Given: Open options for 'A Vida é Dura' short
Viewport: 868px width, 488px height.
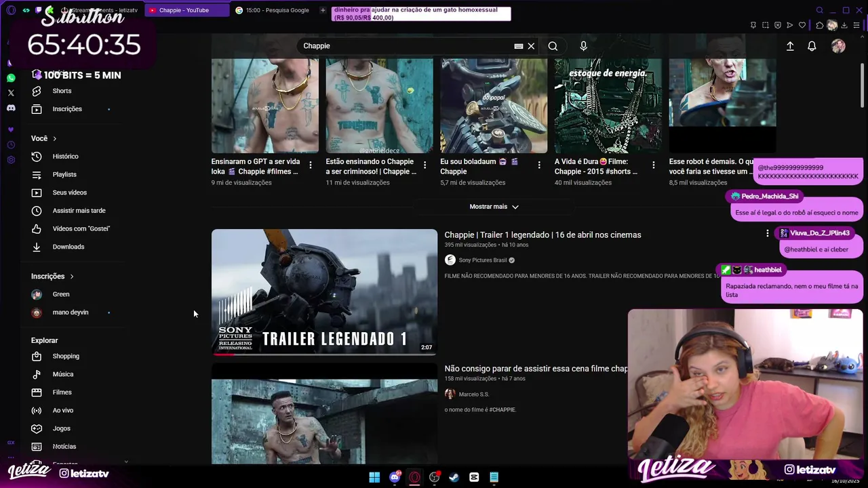Looking at the screenshot, I should [x=654, y=165].
